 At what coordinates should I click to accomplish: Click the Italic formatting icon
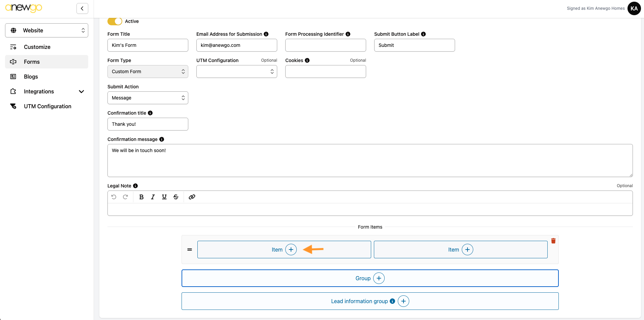[x=153, y=197]
